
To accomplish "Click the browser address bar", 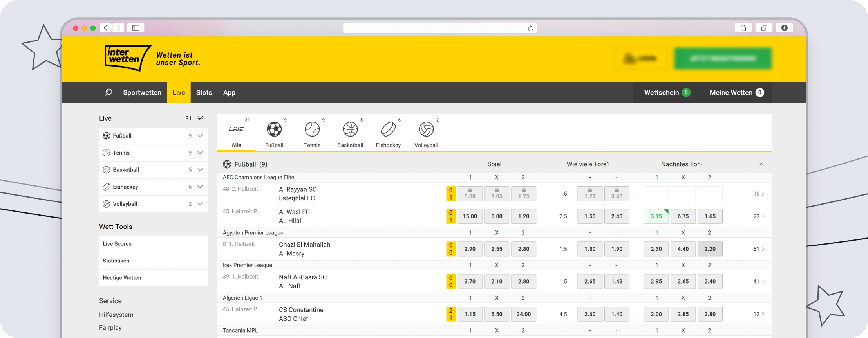I will click(440, 28).
